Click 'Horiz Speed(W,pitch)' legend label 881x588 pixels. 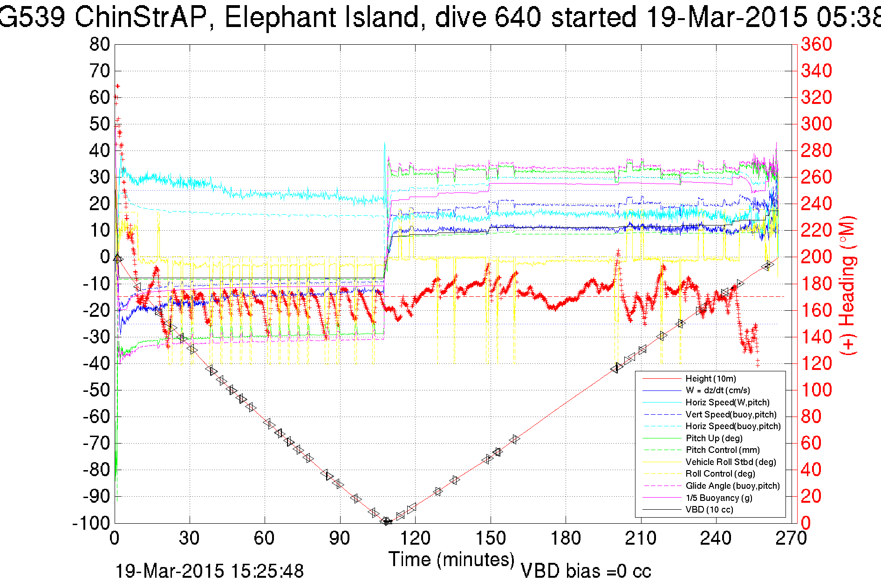(x=727, y=402)
